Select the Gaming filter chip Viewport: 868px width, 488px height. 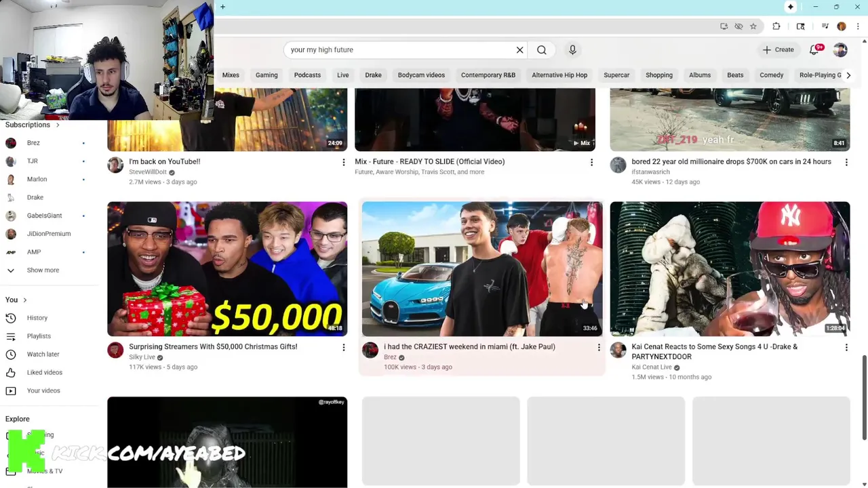click(267, 75)
